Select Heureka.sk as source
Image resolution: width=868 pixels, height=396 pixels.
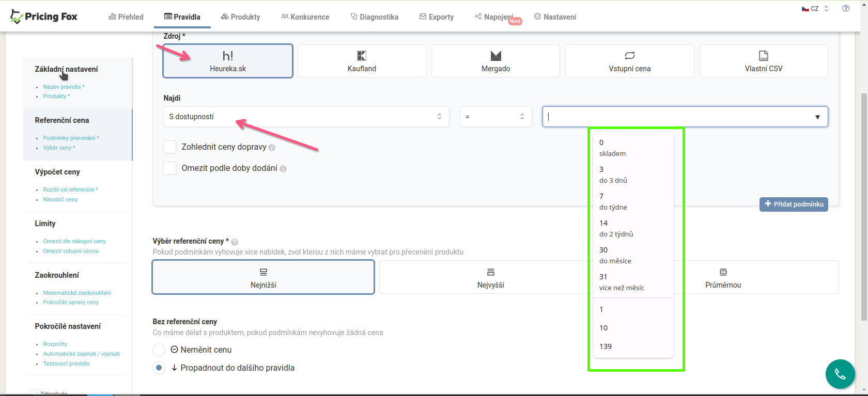(x=228, y=61)
